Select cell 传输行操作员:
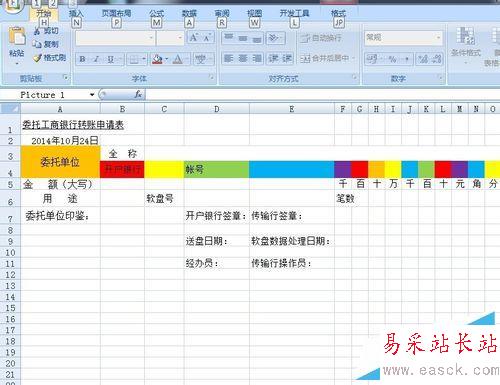The width and height of the screenshot is (500, 385). [292, 263]
